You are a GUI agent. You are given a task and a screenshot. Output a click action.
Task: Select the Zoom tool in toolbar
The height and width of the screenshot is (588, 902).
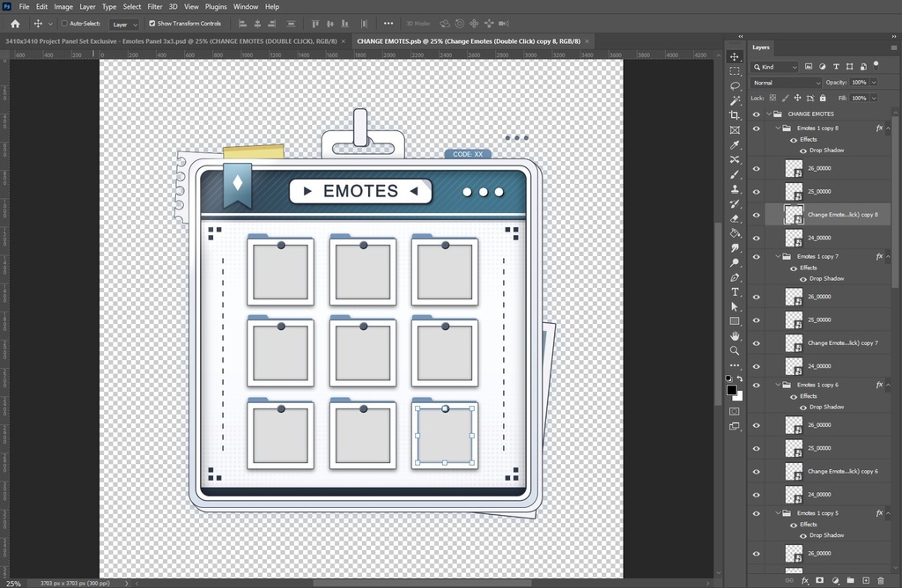click(735, 350)
